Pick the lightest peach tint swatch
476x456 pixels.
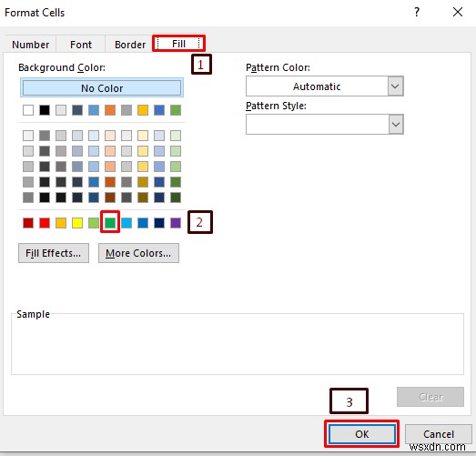(110, 136)
